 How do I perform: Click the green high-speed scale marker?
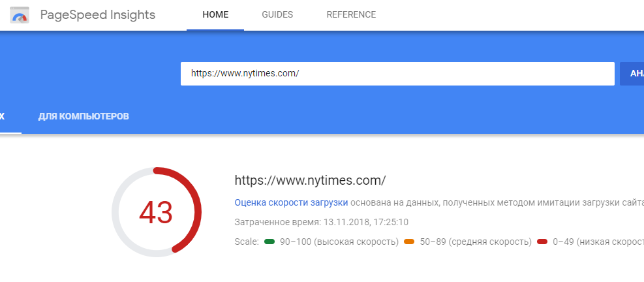[269, 242]
